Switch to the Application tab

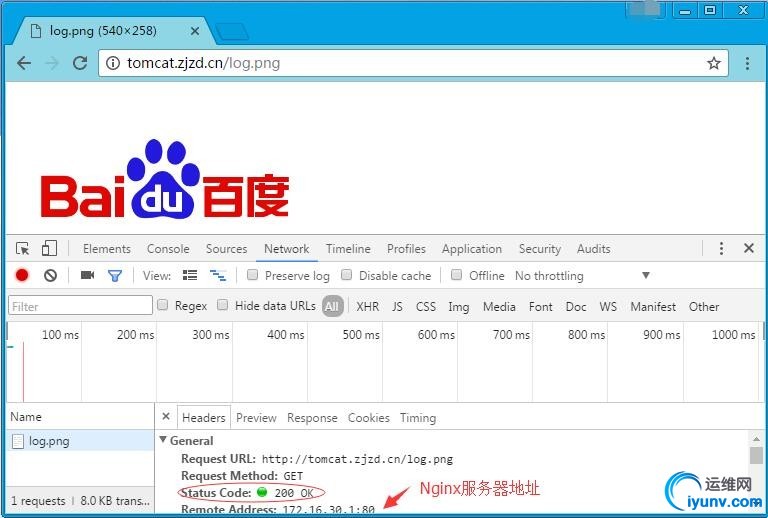click(x=472, y=249)
